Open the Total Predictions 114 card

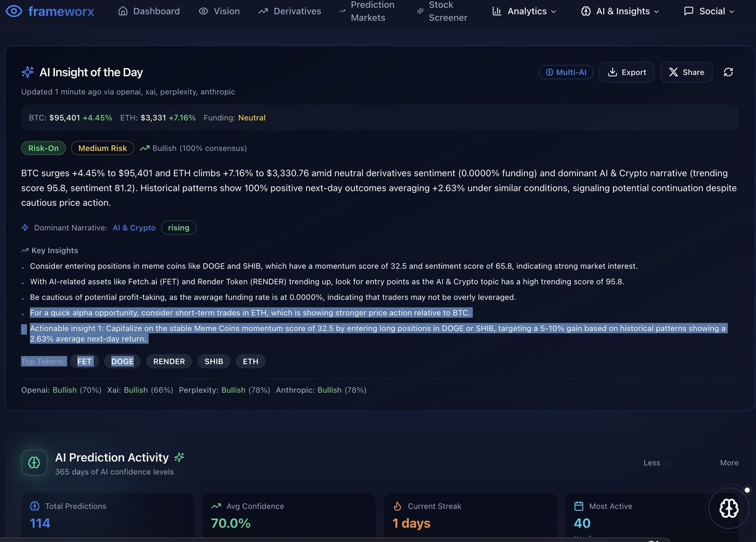(x=108, y=517)
